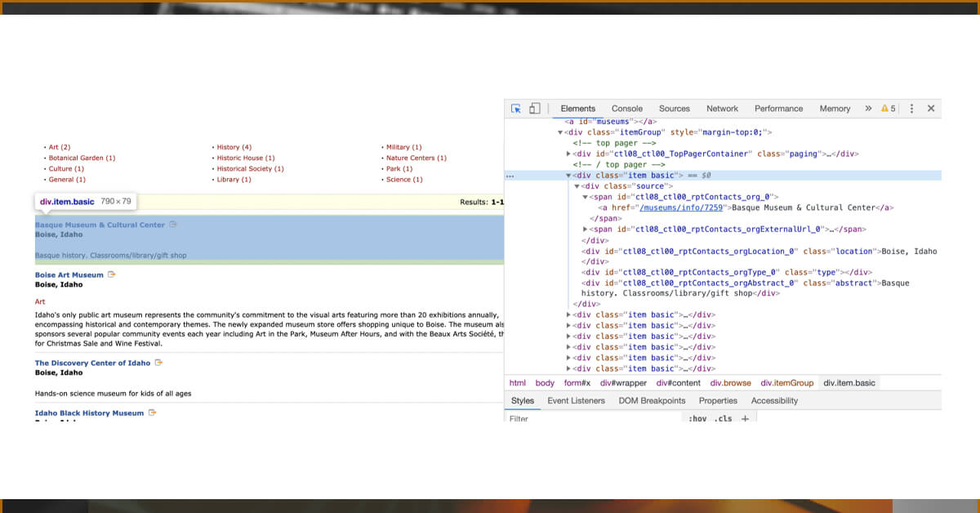Filter museums by Park (1)
Viewport: 980px width, 513px height.
pos(399,168)
